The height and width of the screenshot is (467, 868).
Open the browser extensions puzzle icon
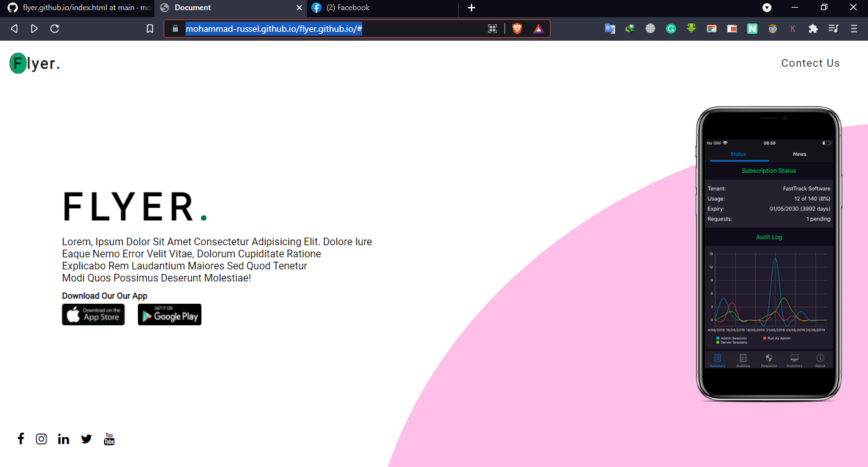813,29
